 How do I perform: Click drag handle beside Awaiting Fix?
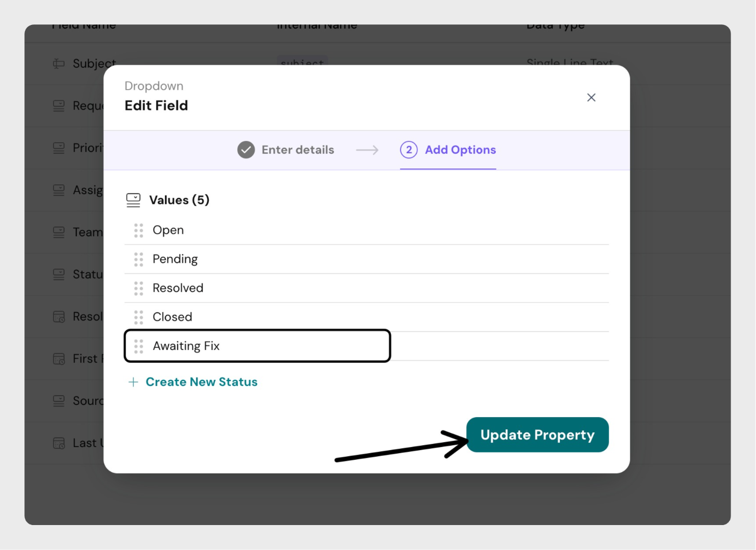(x=138, y=346)
